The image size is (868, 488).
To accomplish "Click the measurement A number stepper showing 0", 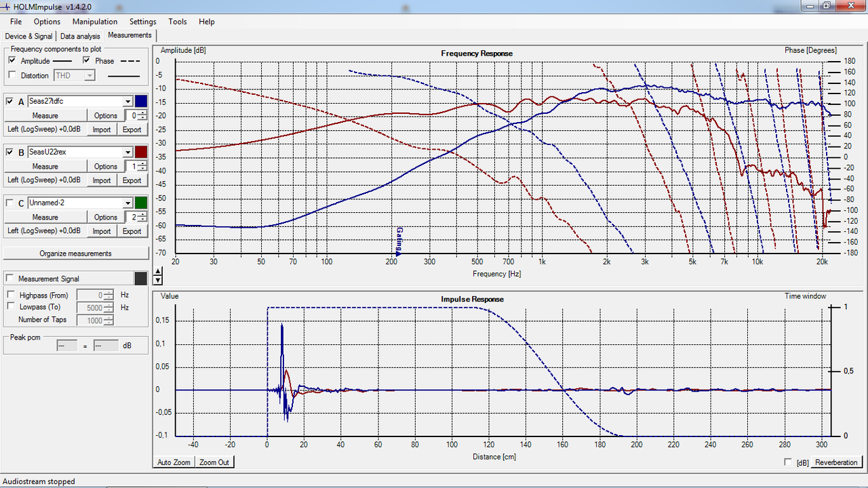I will [x=137, y=115].
